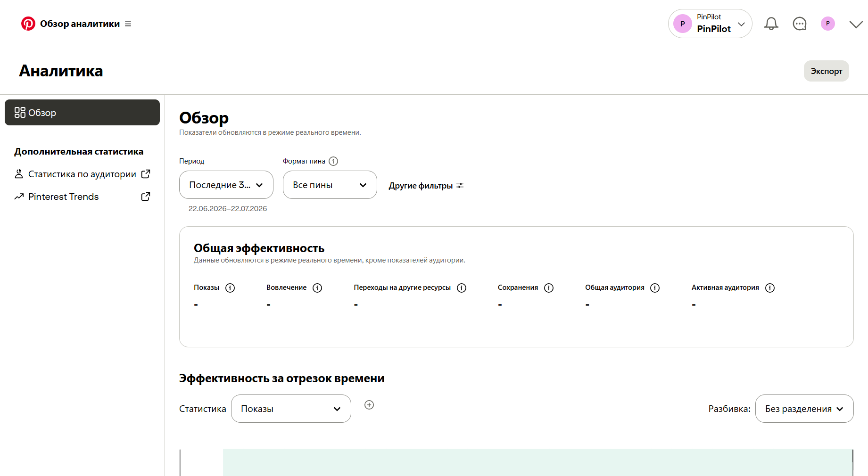The image size is (868, 476).
Task: Click the Общая эффективность heading
Action: pyautogui.click(x=259, y=248)
